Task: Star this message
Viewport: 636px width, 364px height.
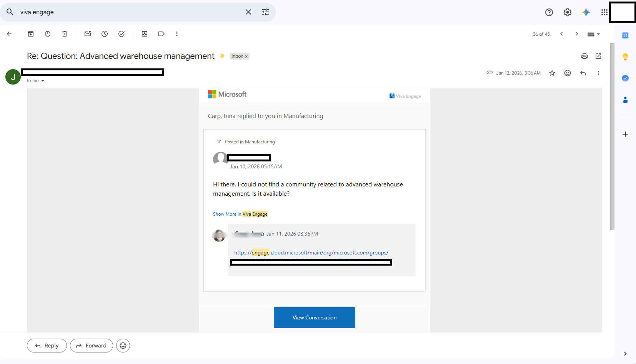Action: tap(552, 73)
